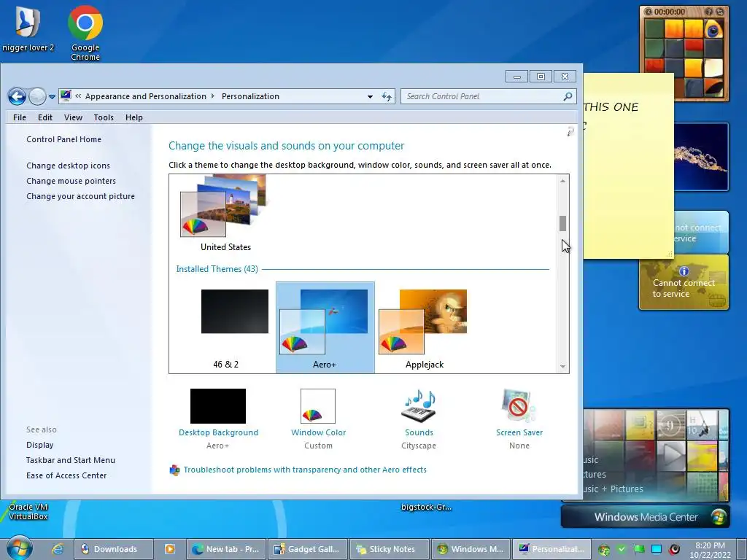Switch to the Downloads taskbar window
The image size is (747, 560).
tap(113, 549)
